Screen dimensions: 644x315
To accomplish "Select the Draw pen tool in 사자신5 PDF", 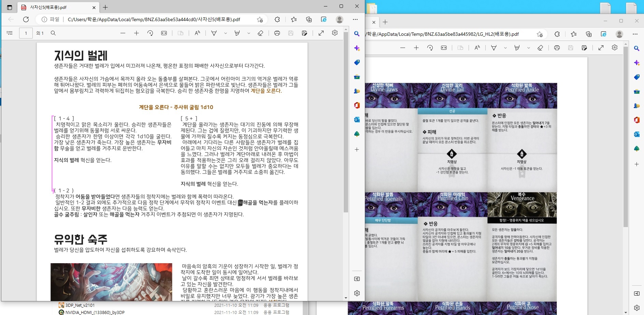I will click(214, 33).
